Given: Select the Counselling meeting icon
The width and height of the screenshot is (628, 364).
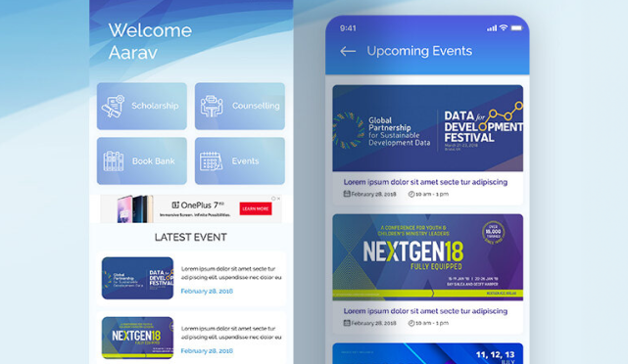Looking at the screenshot, I should click(212, 106).
